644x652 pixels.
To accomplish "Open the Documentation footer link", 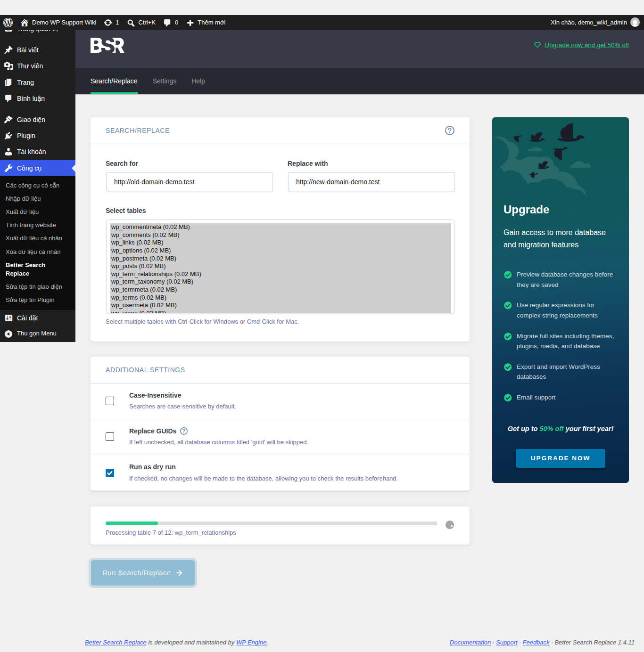I will click(x=470, y=643).
